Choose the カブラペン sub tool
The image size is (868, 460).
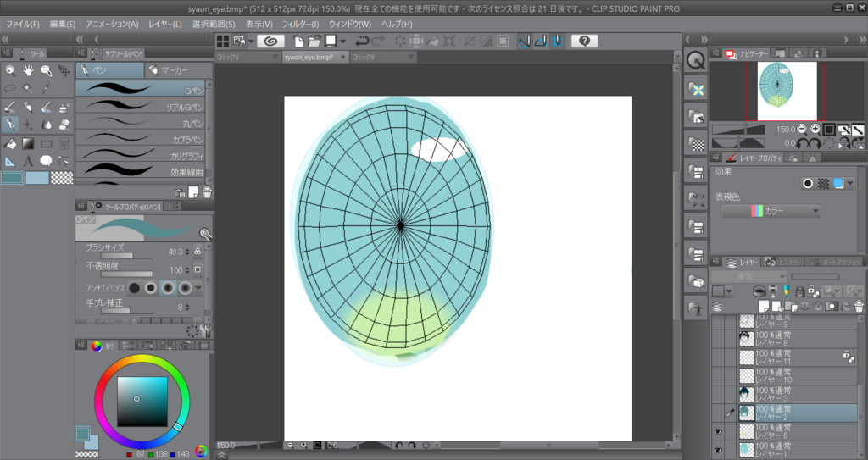coord(140,138)
